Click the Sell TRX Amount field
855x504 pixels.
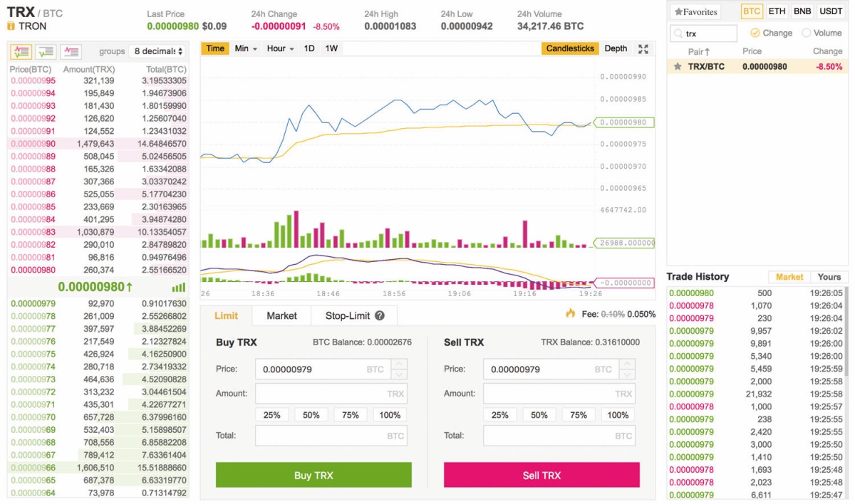click(x=559, y=394)
